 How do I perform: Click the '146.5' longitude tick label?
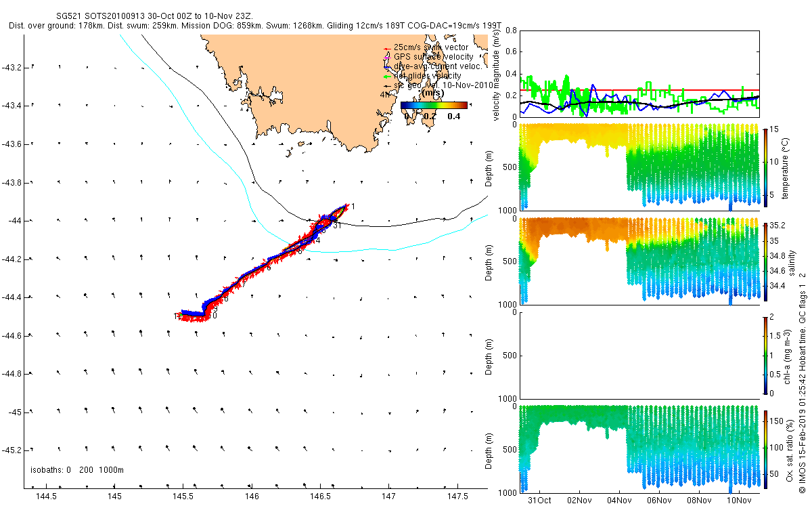click(321, 496)
